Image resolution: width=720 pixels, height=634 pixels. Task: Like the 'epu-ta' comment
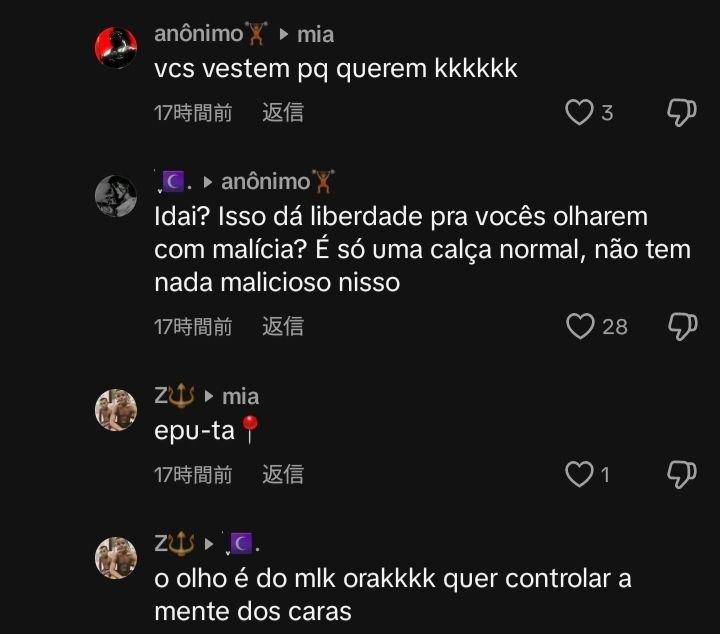click(579, 474)
